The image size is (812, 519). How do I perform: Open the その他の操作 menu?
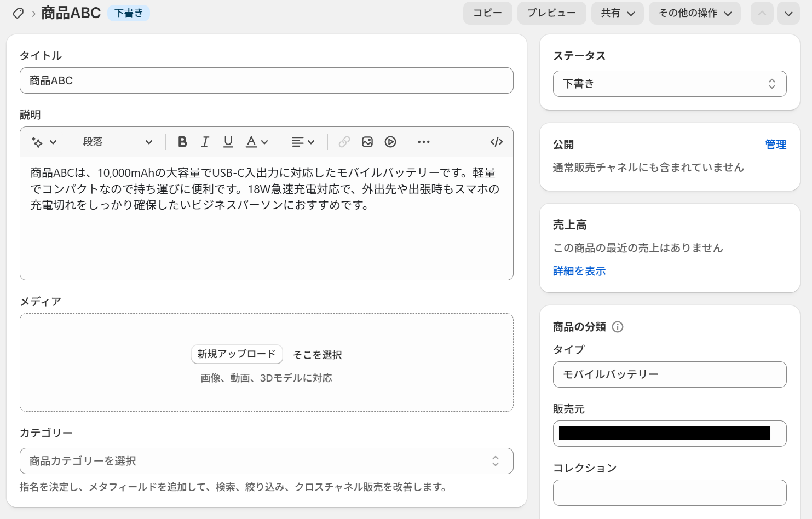pyautogui.click(x=694, y=13)
